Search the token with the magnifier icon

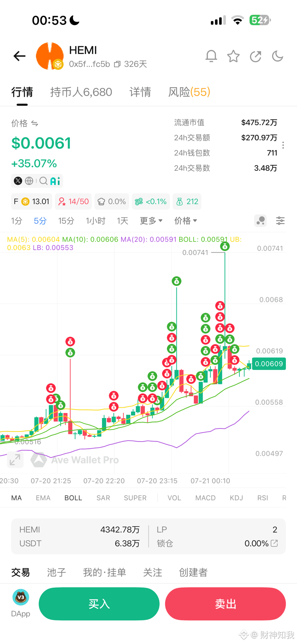point(43,181)
